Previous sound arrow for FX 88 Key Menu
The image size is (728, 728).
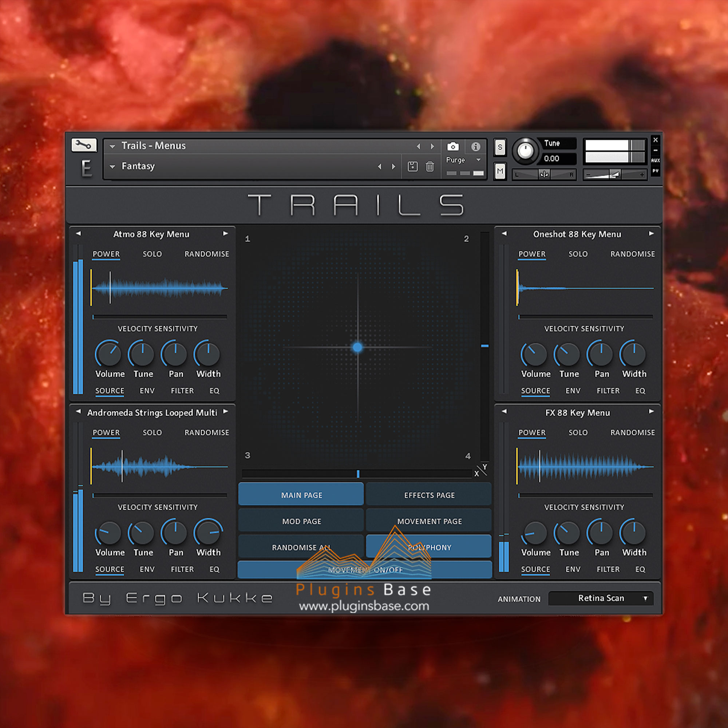click(x=504, y=411)
